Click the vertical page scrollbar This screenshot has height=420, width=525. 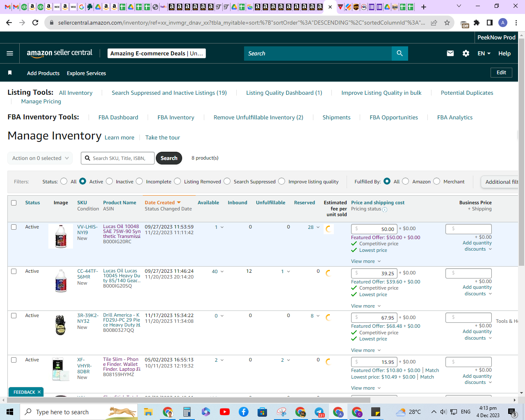521,152
